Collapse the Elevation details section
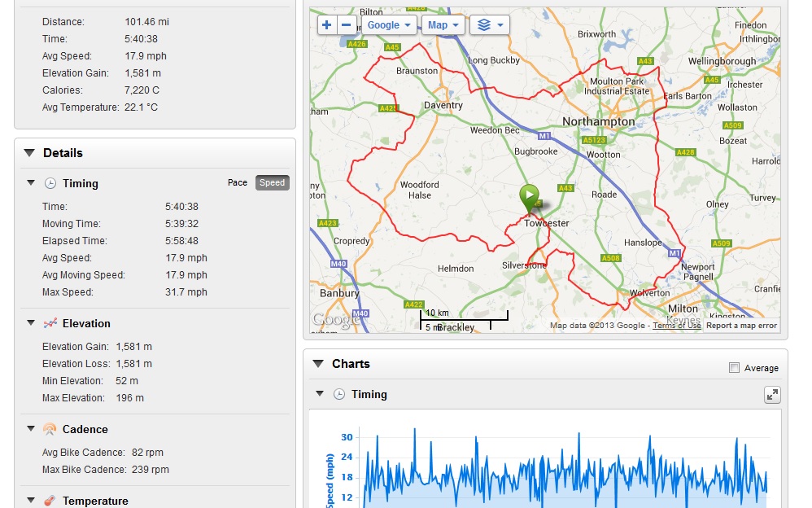Viewport: 812px width, 508px height. coord(31,323)
